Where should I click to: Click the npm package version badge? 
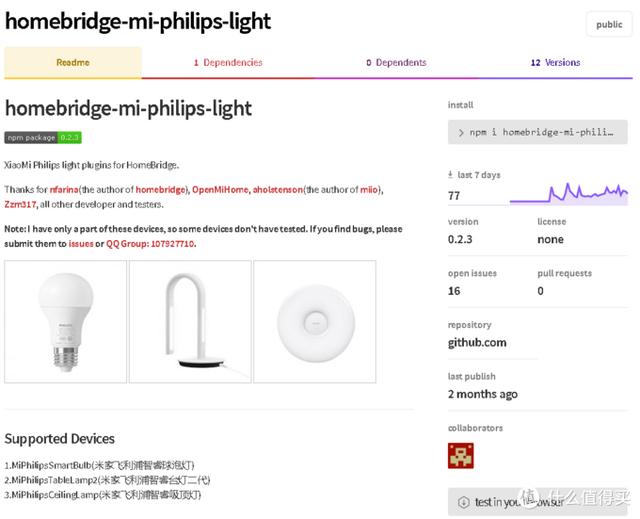coord(43,138)
